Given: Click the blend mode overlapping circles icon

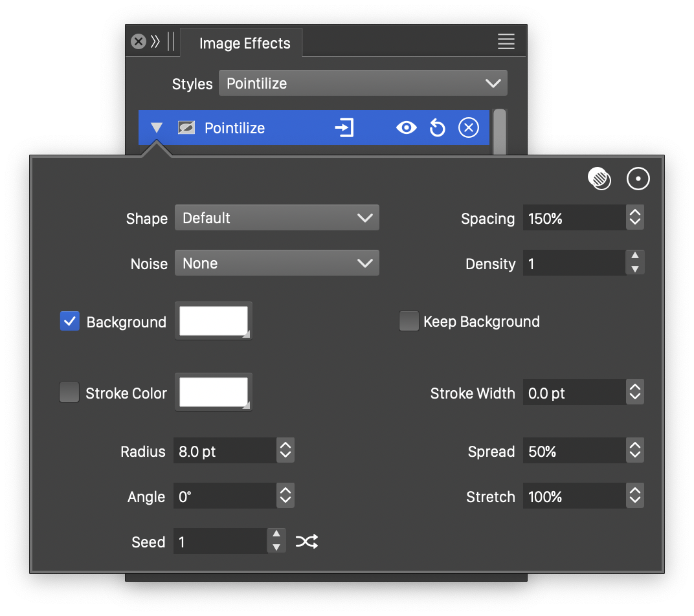Looking at the screenshot, I should click(x=599, y=179).
